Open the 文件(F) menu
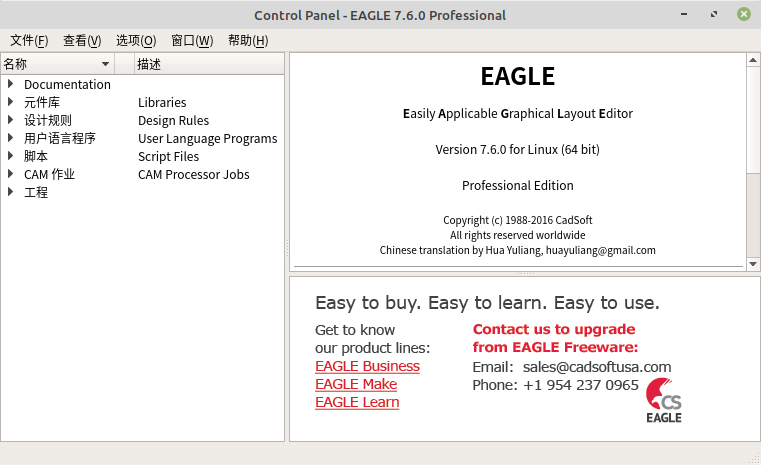This screenshot has width=761, height=465. (29, 41)
